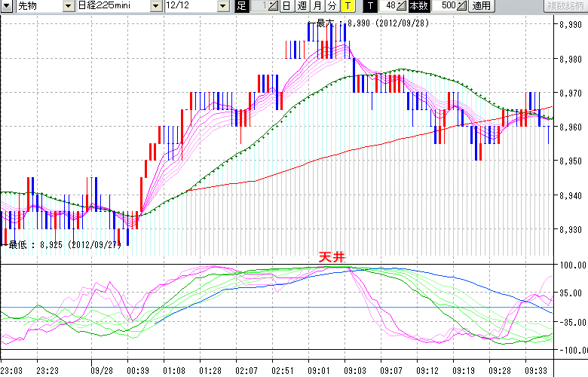The height and width of the screenshot is (377, 588).
Task: Select the monthly 月 timeframe button
Action: pos(317,6)
